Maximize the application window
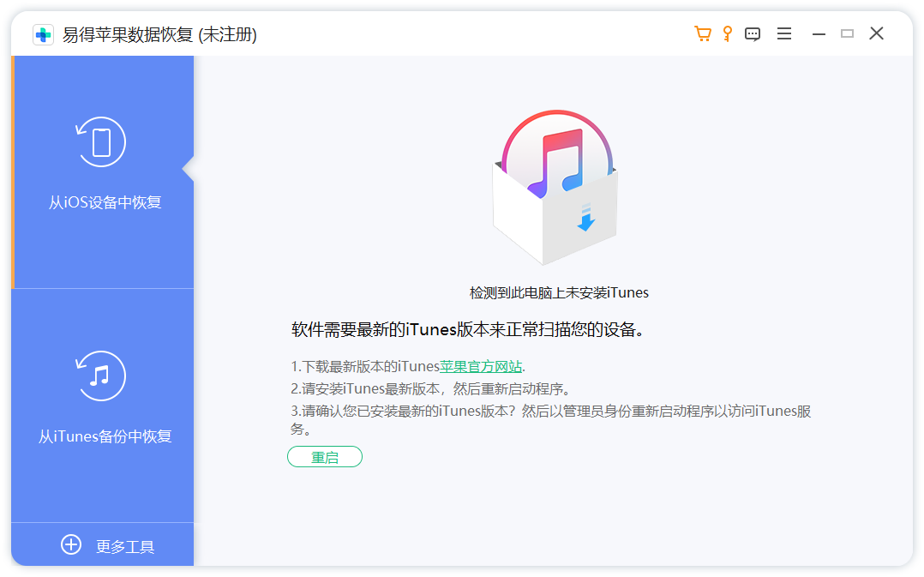This screenshot has width=924, height=577. click(848, 33)
